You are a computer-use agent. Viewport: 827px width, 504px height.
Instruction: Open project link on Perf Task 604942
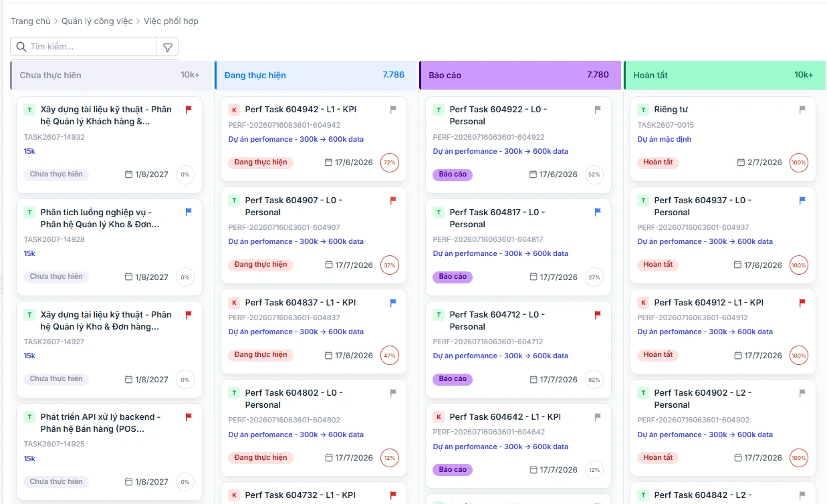pos(296,139)
